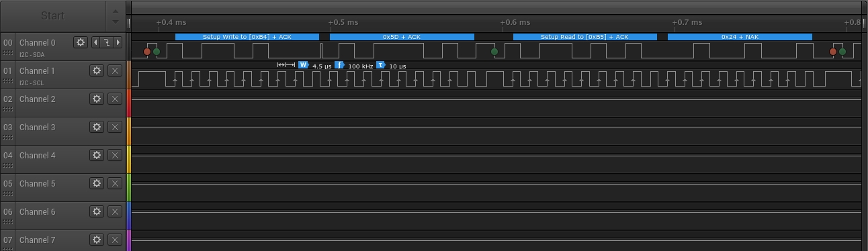Click the frequency f measurement icon
868x251 pixels.
click(x=339, y=65)
